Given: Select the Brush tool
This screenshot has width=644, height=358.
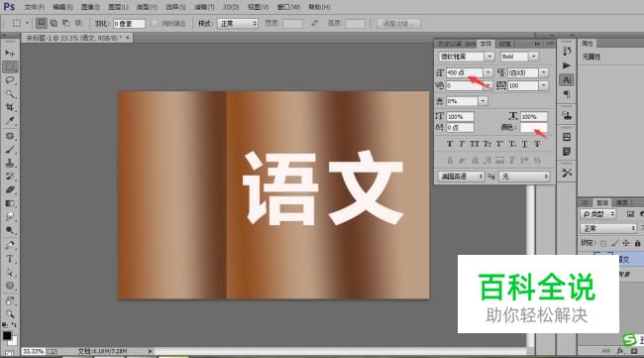Looking at the screenshot, I should [x=10, y=149].
